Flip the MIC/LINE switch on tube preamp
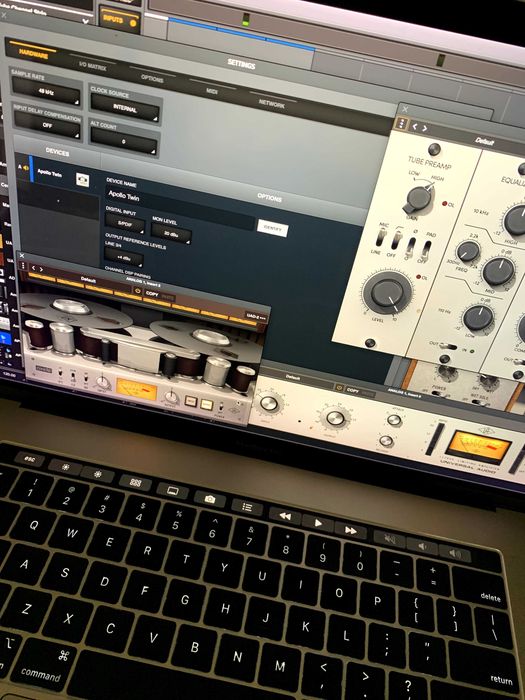Image resolution: width=525 pixels, height=700 pixels. click(x=380, y=237)
